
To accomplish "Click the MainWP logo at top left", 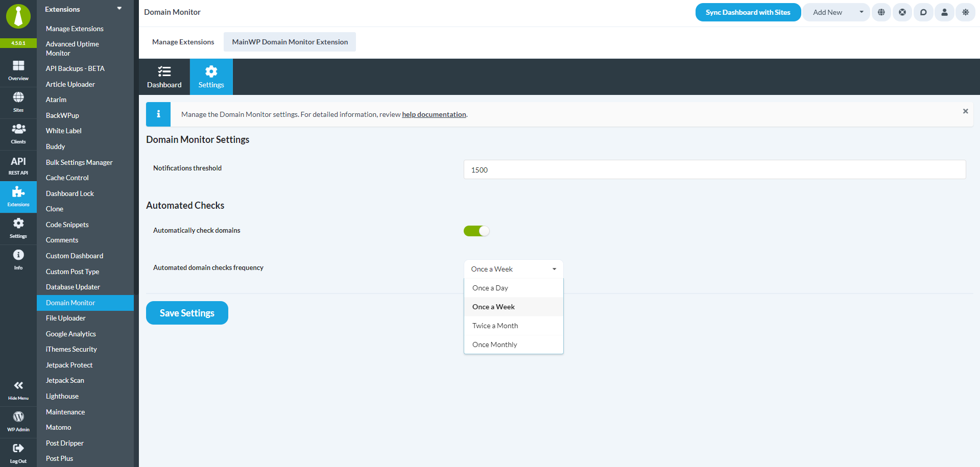I will tap(18, 16).
